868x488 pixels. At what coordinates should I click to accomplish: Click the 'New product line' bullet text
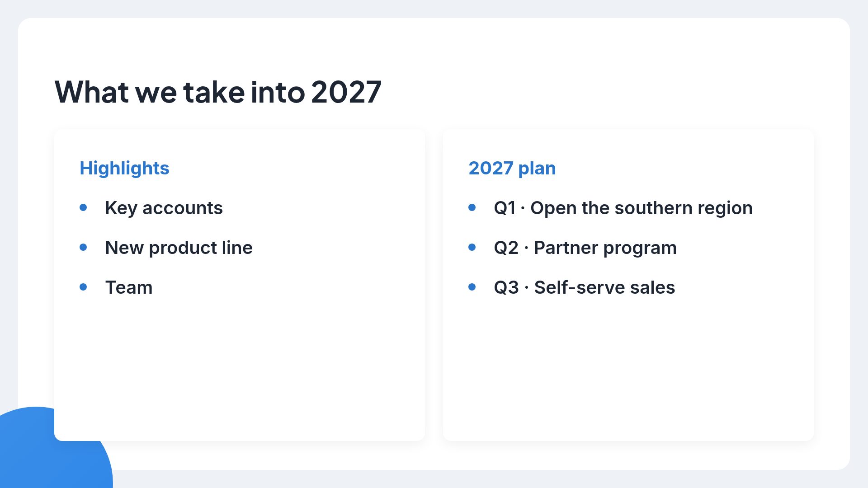(x=179, y=248)
